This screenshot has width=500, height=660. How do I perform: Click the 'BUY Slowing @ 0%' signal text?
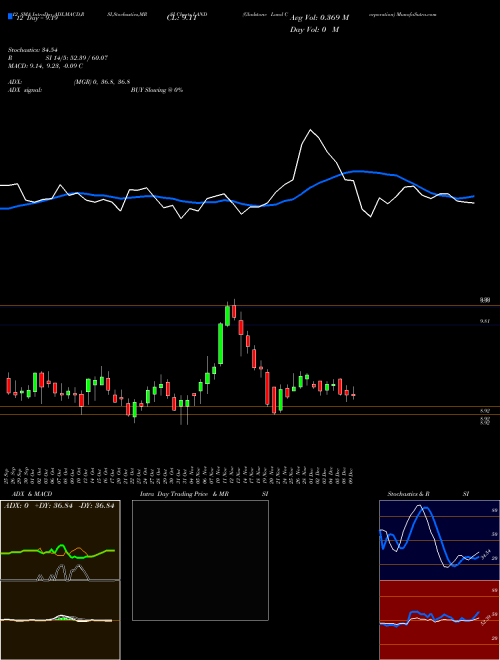157,90
